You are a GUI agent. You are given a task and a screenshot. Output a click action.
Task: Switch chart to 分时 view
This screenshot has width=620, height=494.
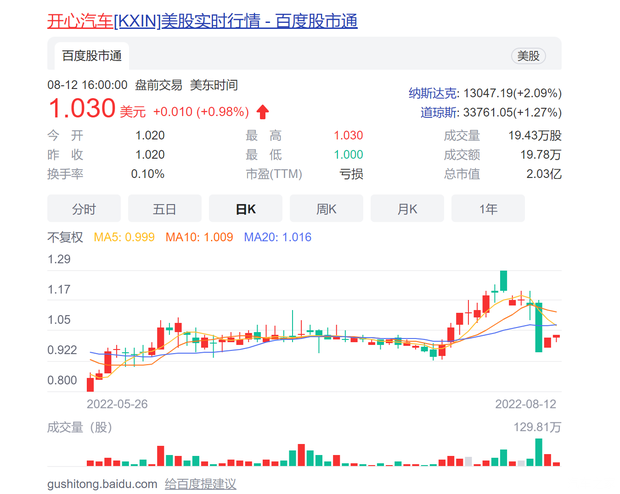tap(84, 208)
